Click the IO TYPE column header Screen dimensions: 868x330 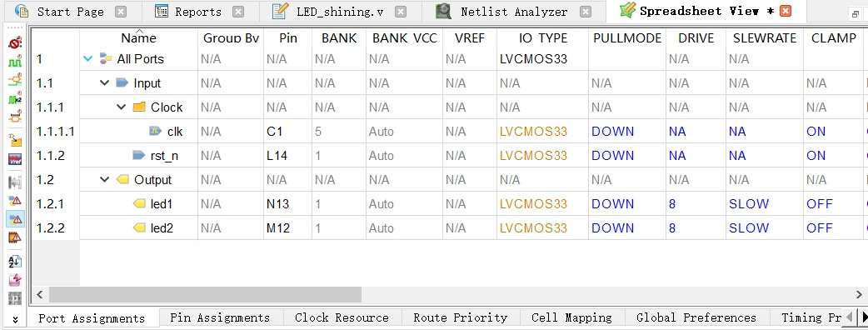(x=543, y=37)
